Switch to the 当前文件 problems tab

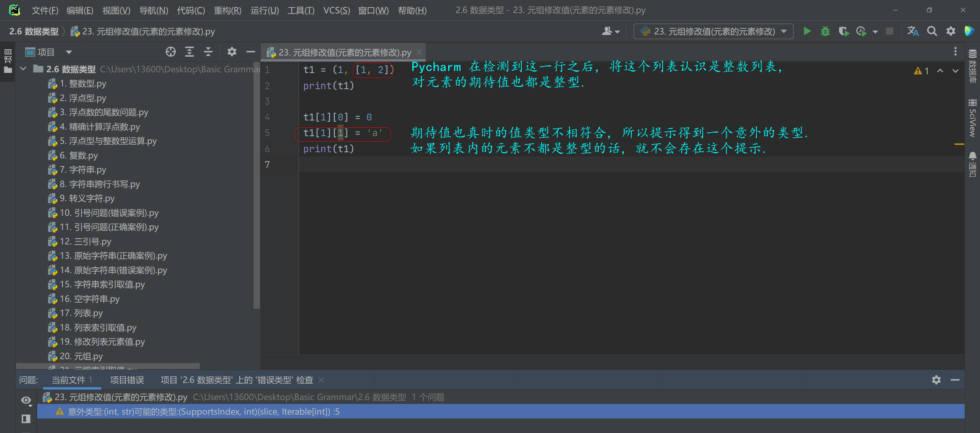(72, 380)
